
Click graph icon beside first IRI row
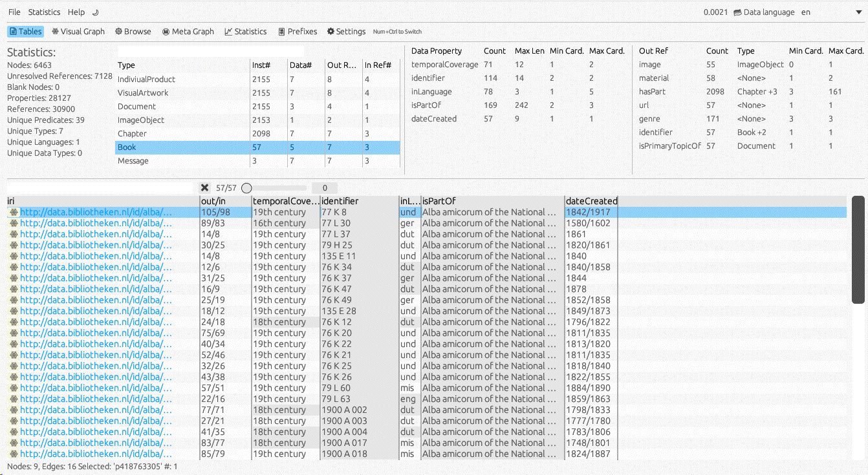(x=14, y=212)
